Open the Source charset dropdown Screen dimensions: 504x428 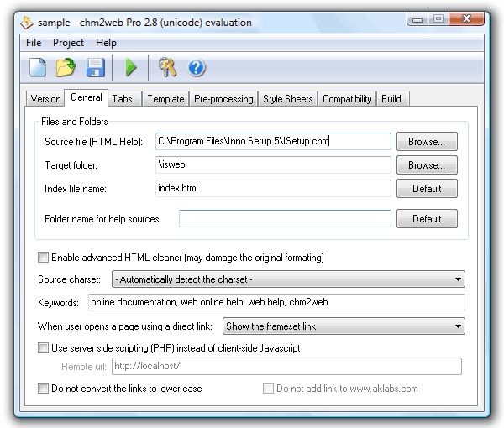tap(288, 279)
